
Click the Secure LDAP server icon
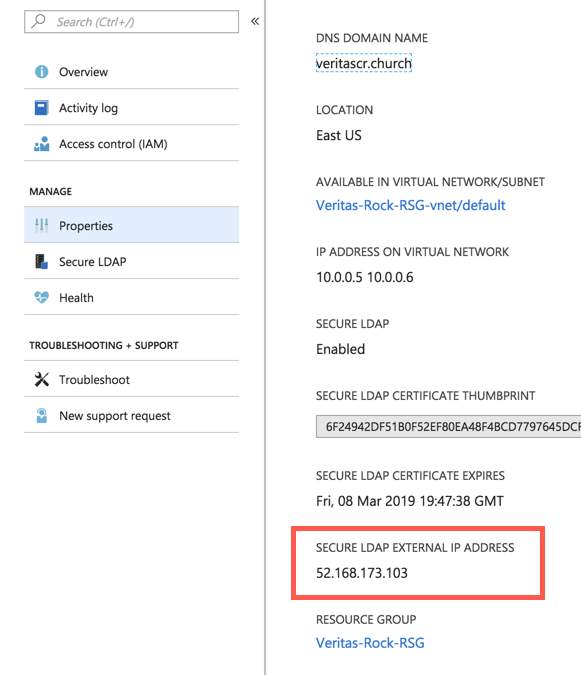[41, 261]
